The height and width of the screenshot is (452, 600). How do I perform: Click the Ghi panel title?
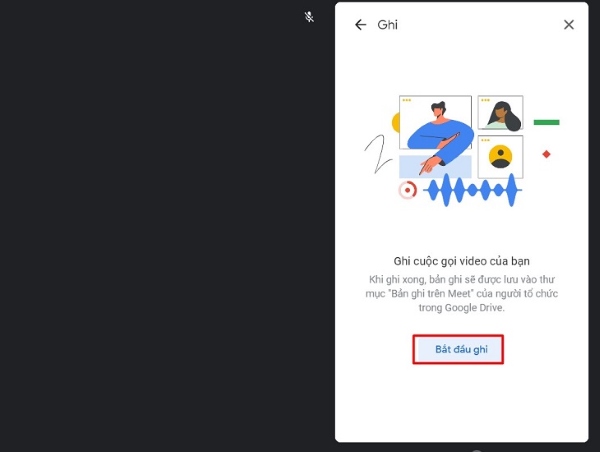(x=387, y=25)
